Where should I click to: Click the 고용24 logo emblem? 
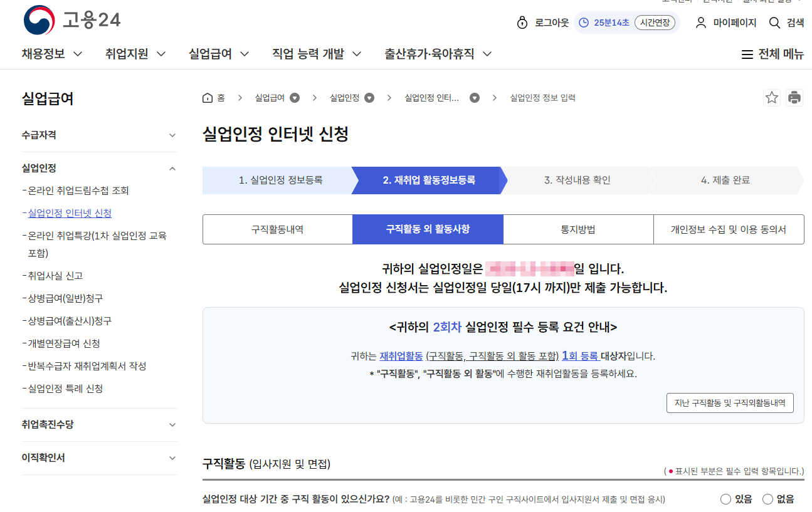[40, 20]
